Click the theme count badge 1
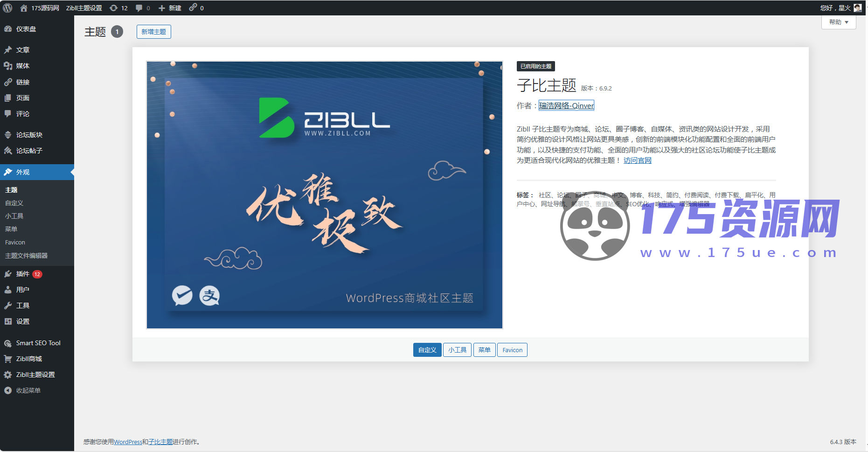868x452 pixels. (117, 32)
